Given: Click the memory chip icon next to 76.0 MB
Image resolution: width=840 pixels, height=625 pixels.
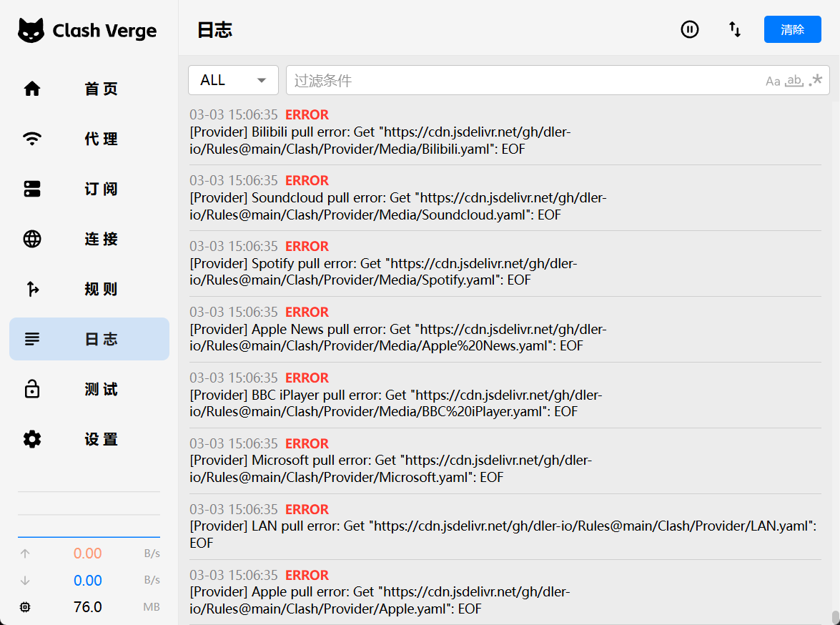Looking at the screenshot, I should pyautogui.click(x=26, y=607).
